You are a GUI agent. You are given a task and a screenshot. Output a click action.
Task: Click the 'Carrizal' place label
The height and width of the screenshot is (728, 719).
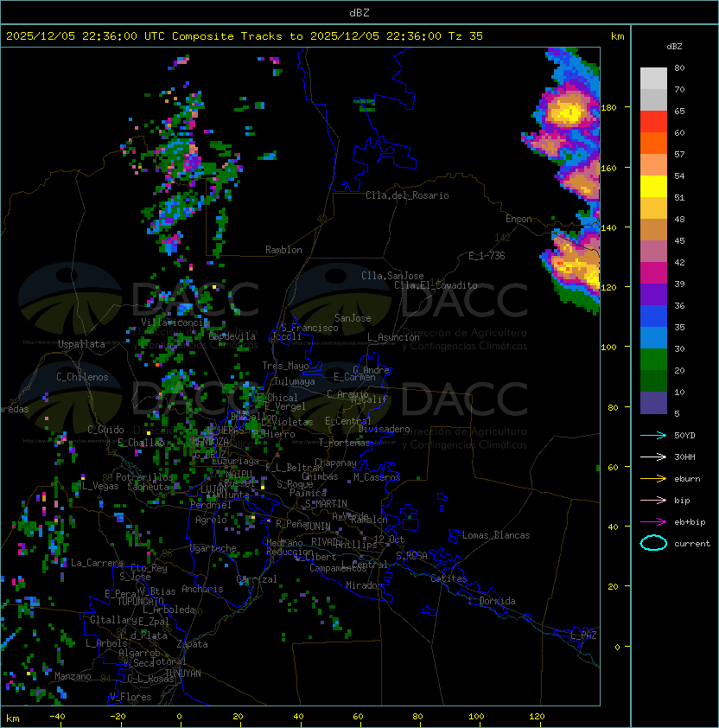coord(256,579)
